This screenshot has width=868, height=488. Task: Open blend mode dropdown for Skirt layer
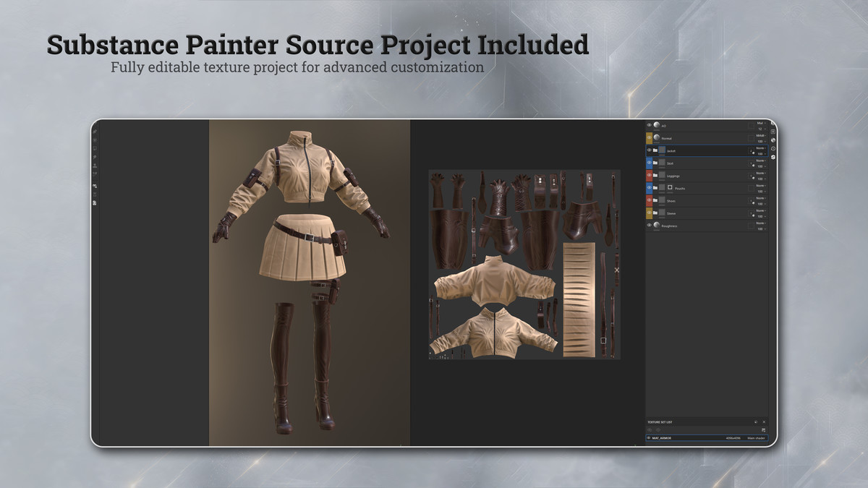pos(761,160)
